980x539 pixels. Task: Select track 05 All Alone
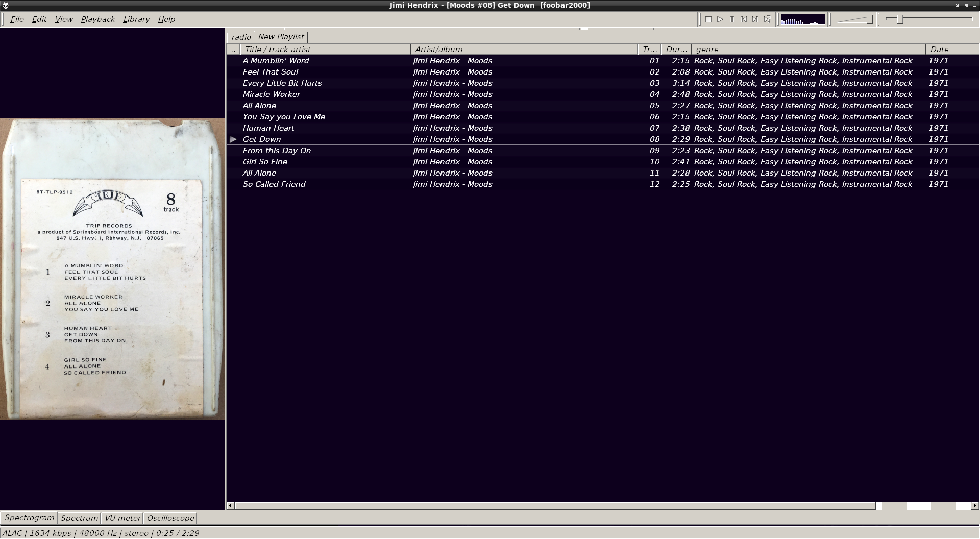click(x=602, y=106)
